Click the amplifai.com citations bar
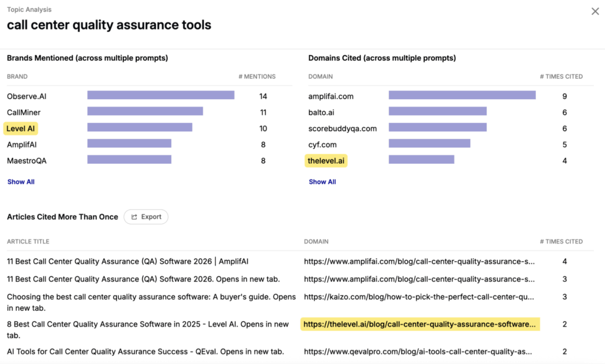The width and height of the screenshot is (605, 364). (462, 95)
